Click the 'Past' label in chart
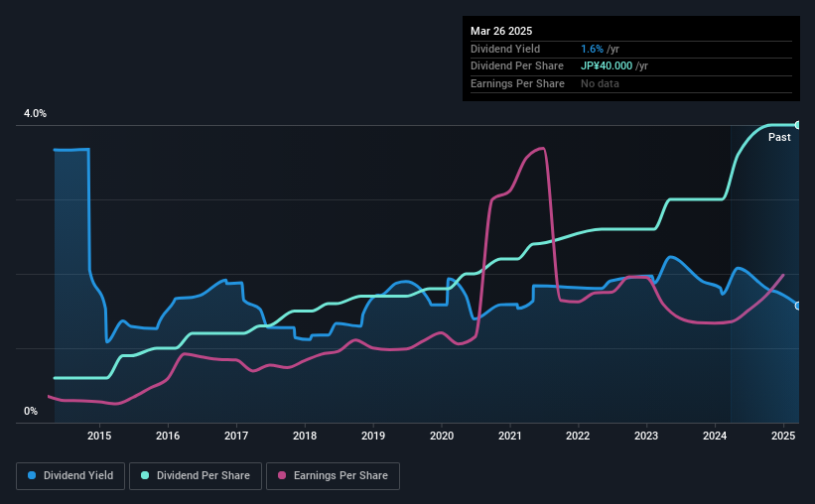Image resolution: width=815 pixels, height=504 pixels. click(779, 137)
